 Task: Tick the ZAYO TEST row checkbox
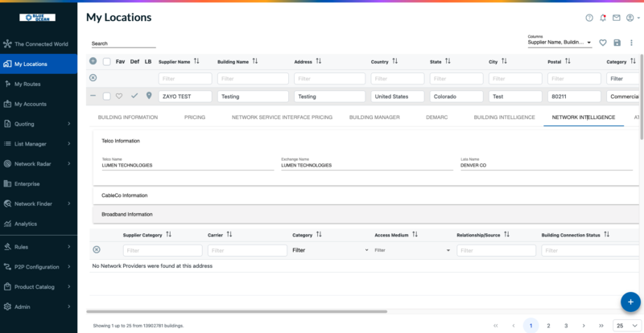pos(106,96)
